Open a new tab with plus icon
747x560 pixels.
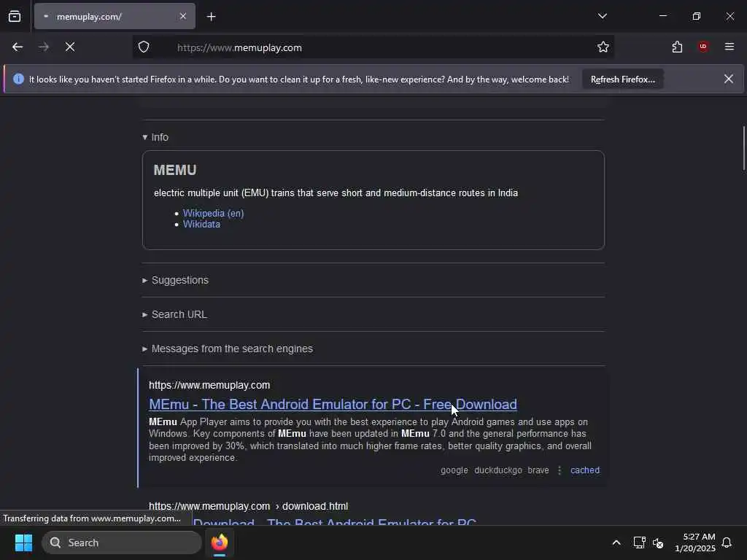click(x=211, y=17)
